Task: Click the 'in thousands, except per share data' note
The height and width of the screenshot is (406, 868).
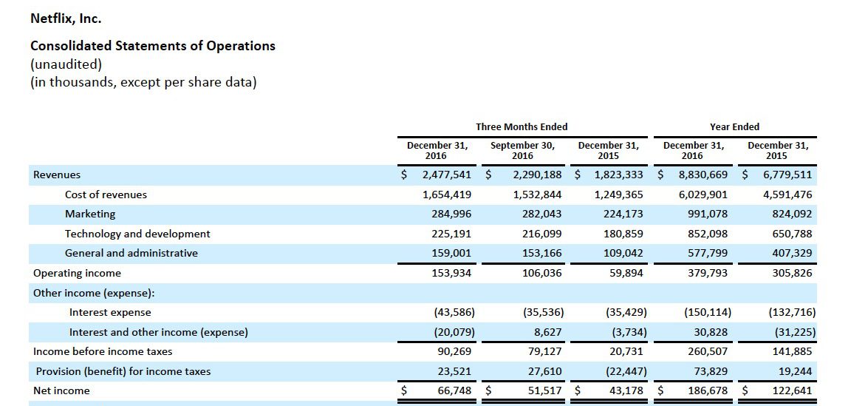Action: pyautogui.click(x=143, y=82)
